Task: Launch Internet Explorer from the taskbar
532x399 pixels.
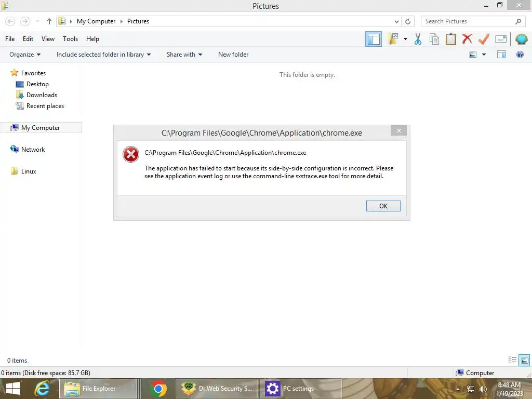Action: pyautogui.click(x=42, y=389)
